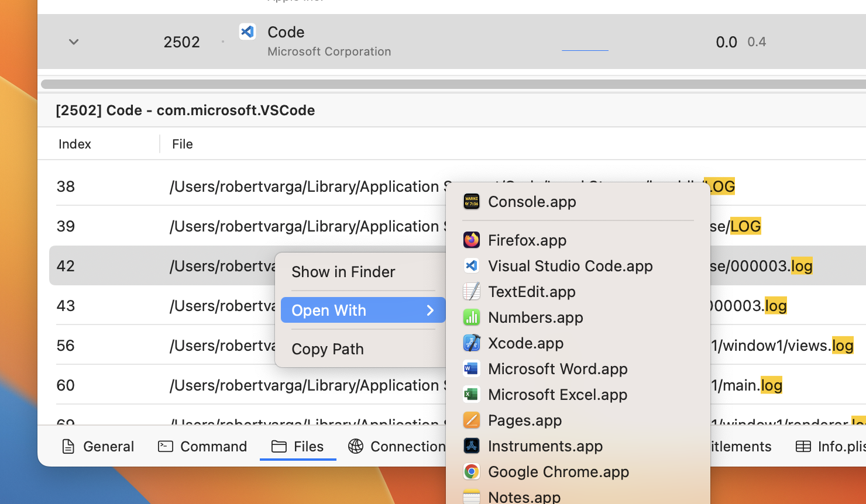Pick the Visual Studio Code.app icon
866x504 pixels.
472,266
